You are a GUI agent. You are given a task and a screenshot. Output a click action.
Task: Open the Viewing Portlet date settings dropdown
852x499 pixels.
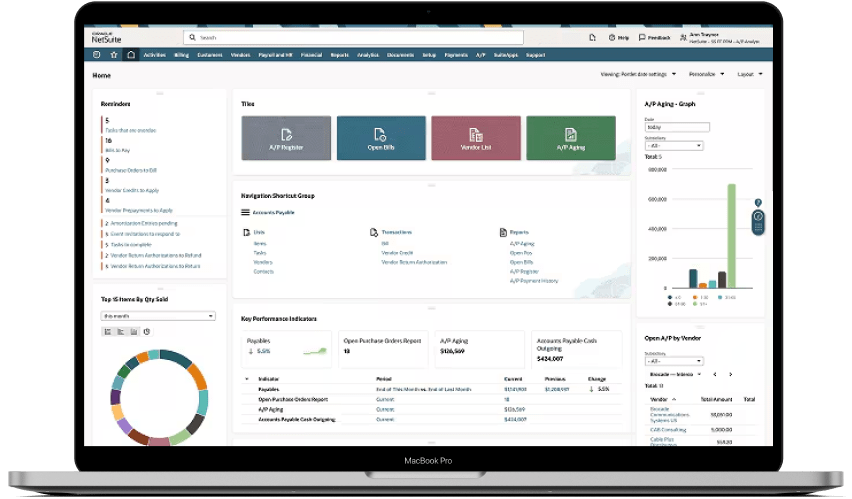[638, 74]
